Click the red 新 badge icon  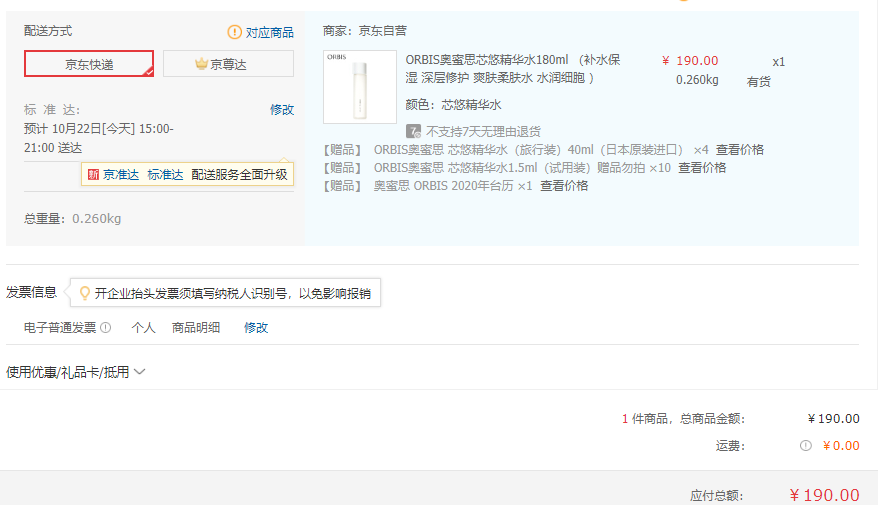93,175
